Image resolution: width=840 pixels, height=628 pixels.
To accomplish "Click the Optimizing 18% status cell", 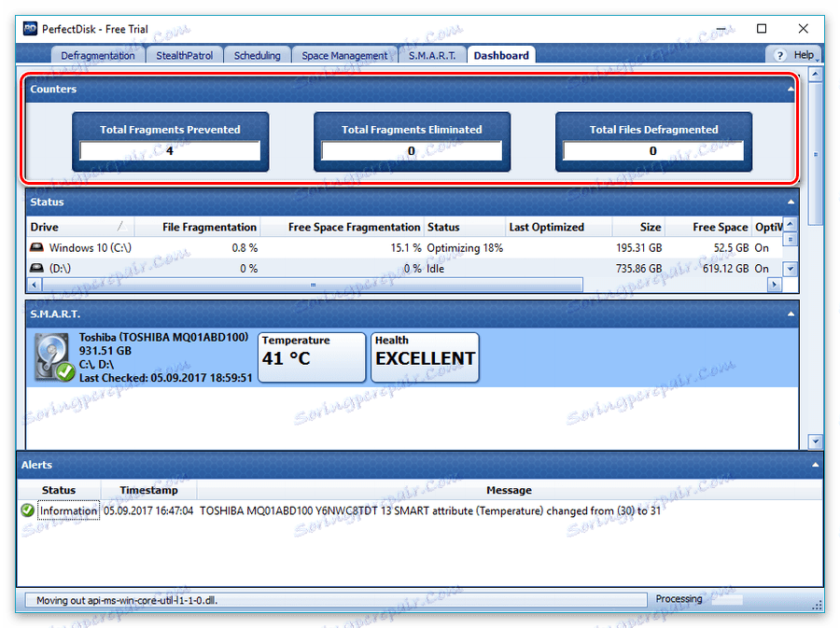I will 465,248.
